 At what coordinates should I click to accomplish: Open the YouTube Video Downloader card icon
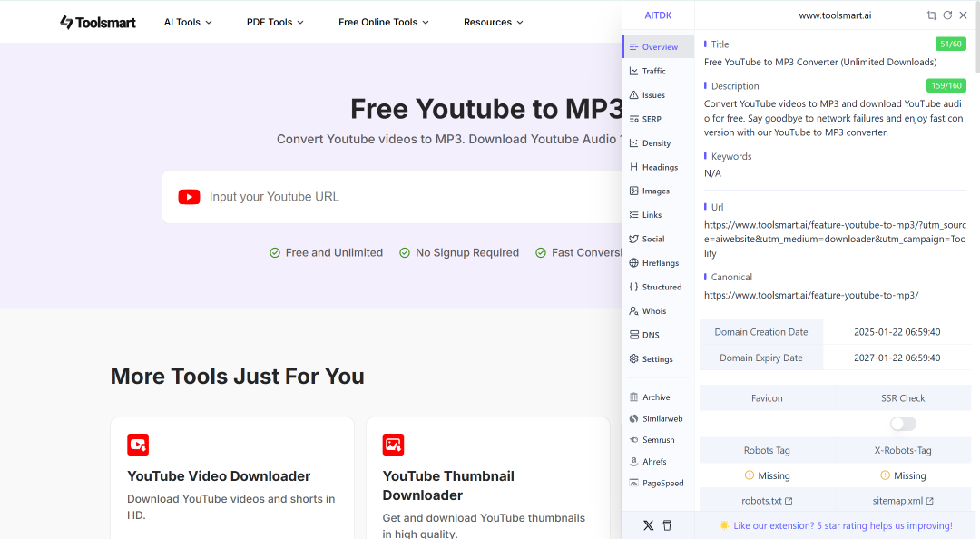(x=138, y=445)
